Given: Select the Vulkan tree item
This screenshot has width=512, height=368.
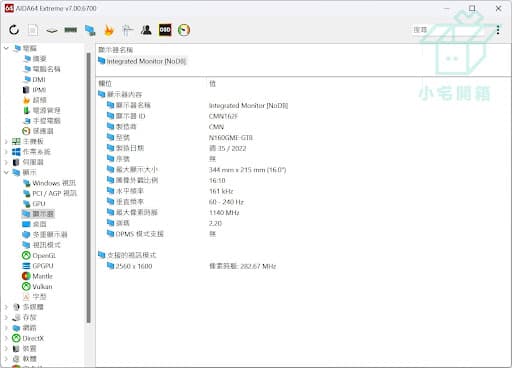Looking at the screenshot, I should [37, 287].
